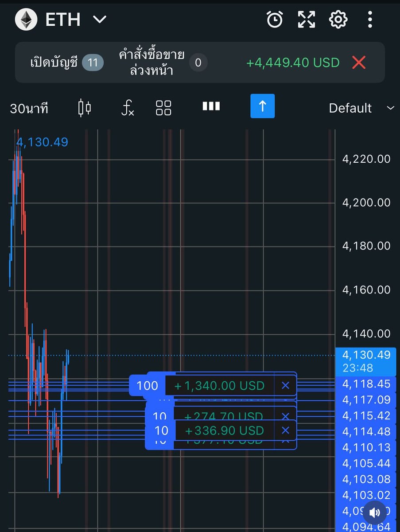Viewport: 400px width, 532px height.
Task: Open the 30นาที timeframe selector
Action: click(29, 108)
